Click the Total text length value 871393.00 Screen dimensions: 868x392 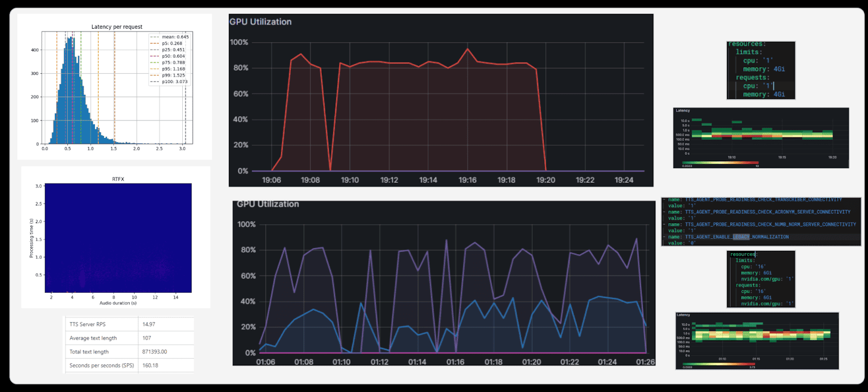tap(155, 352)
